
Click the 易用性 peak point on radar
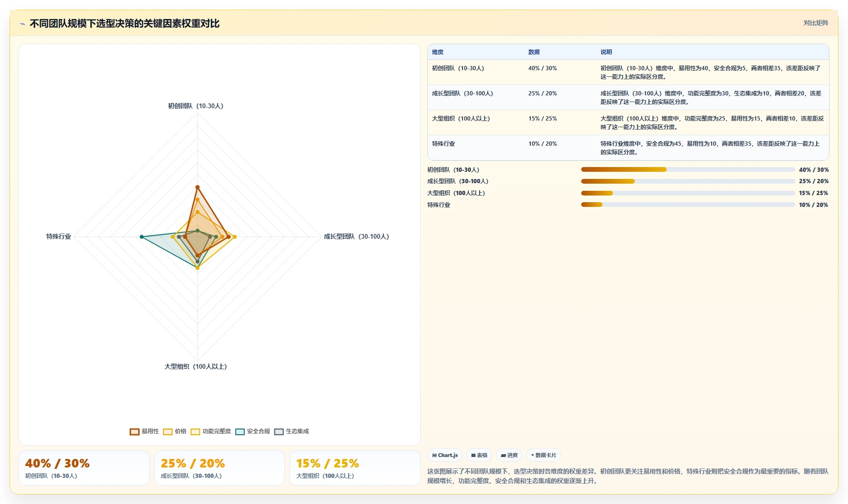(198, 187)
